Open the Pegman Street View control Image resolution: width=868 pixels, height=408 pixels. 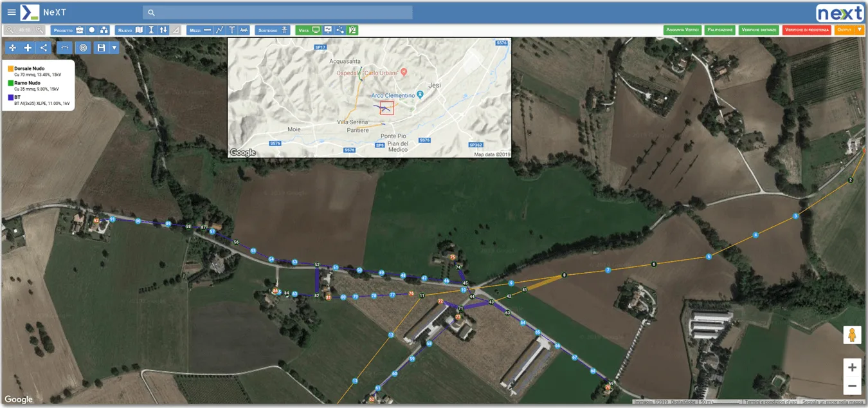click(852, 335)
